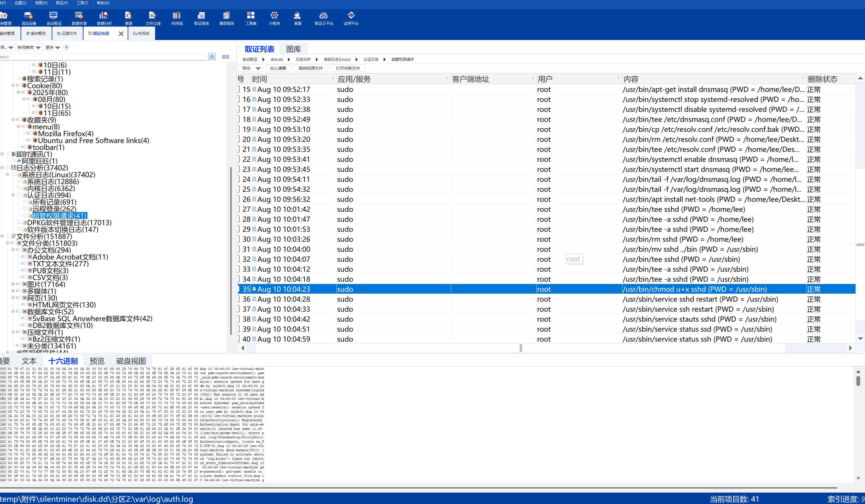Open the 搜索 search tool in toolbar
The height and width of the screenshot is (504, 865).
[x=129, y=18]
